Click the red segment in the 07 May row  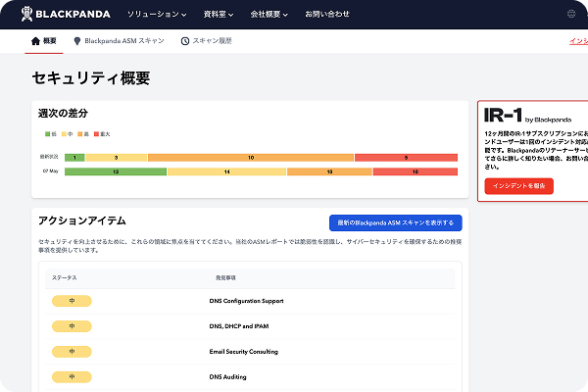point(416,171)
